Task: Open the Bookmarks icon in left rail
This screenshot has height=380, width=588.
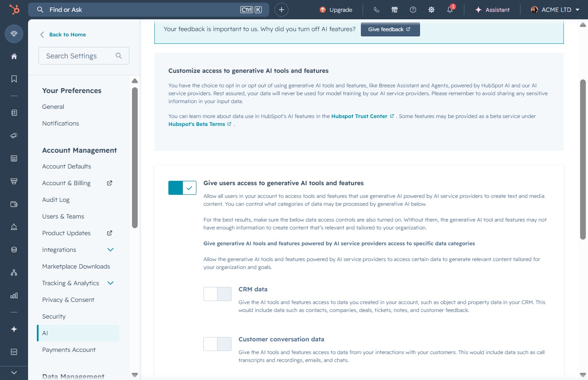Action: pyautogui.click(x=14, y=79)
